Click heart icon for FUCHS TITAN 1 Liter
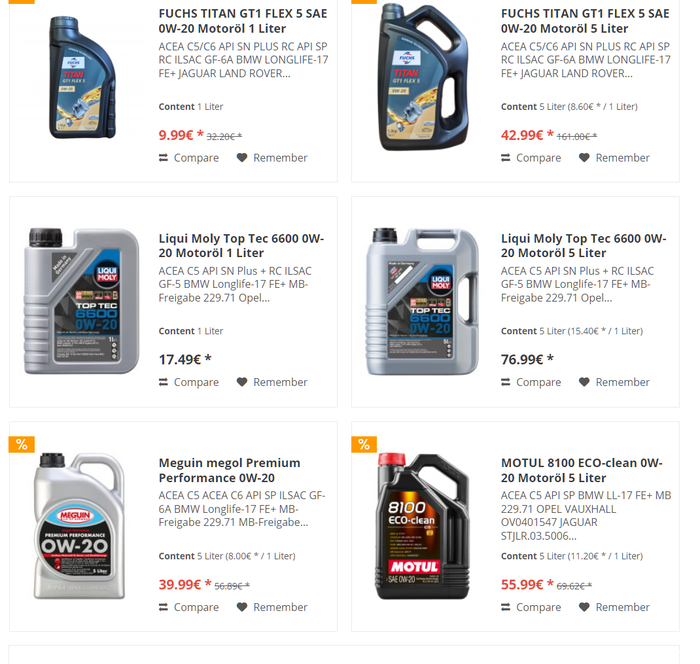The image size is (700, 664). 242,158
